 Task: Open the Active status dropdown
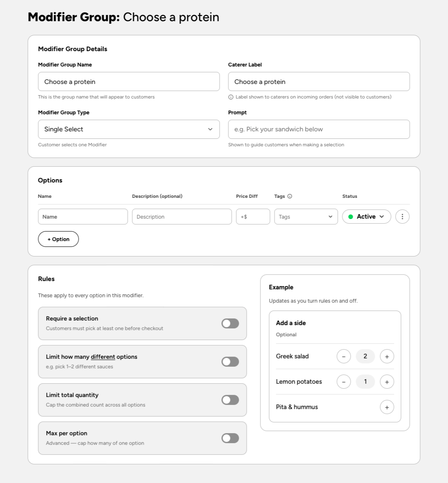coord(366,217)
